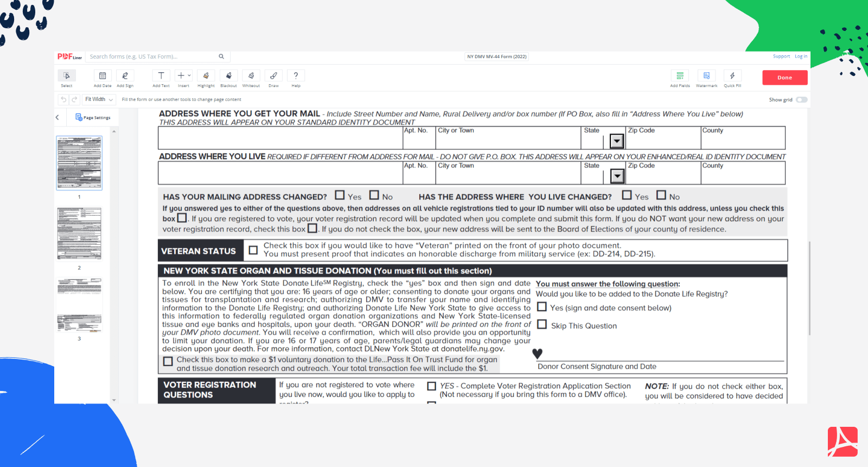The height and width of the screenshot is (467, 868).
Task: Expand State dropdown in mailing address
Action: pos(617,141)
